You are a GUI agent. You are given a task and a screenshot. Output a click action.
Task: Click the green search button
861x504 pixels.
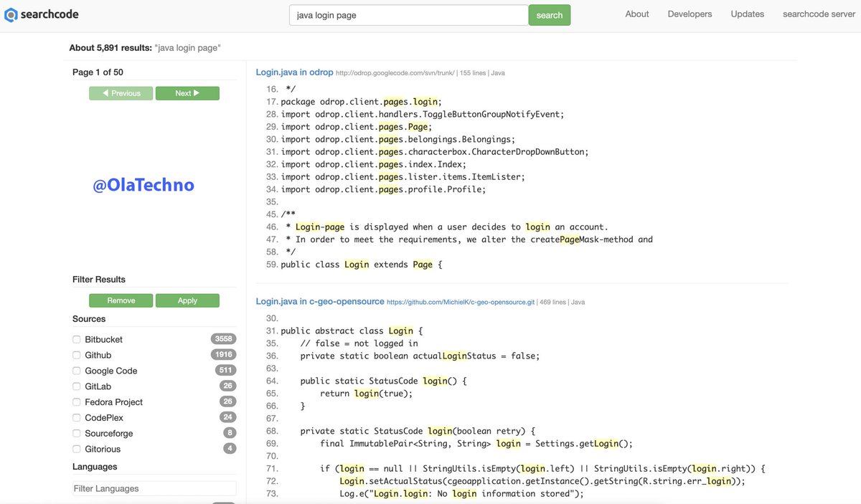(x=550, y=15)
